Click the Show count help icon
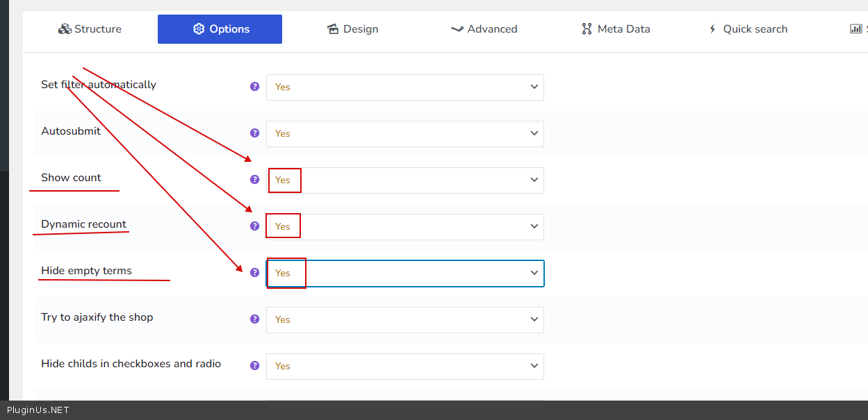 pyautogui.click(x=254, y=180)
